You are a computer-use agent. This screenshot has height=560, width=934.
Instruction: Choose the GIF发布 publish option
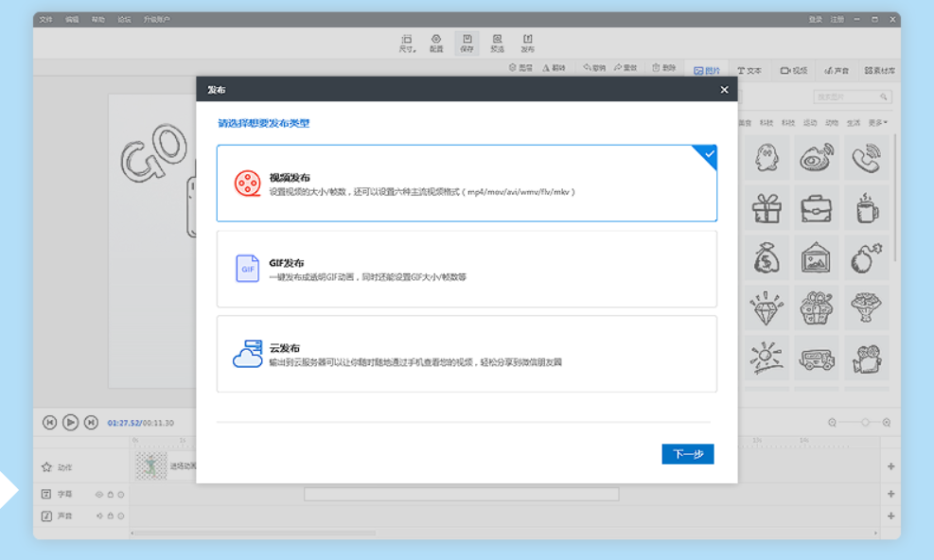[467, 269]
